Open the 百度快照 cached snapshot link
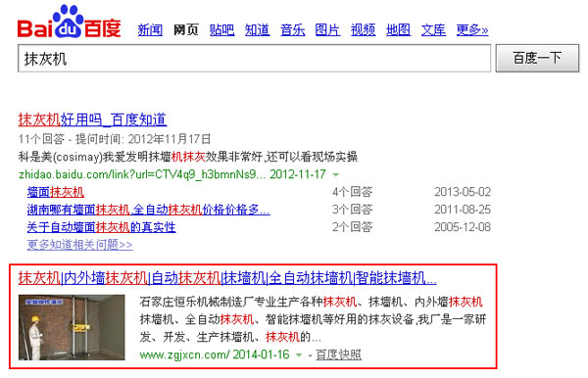 [x=339, y=354]
